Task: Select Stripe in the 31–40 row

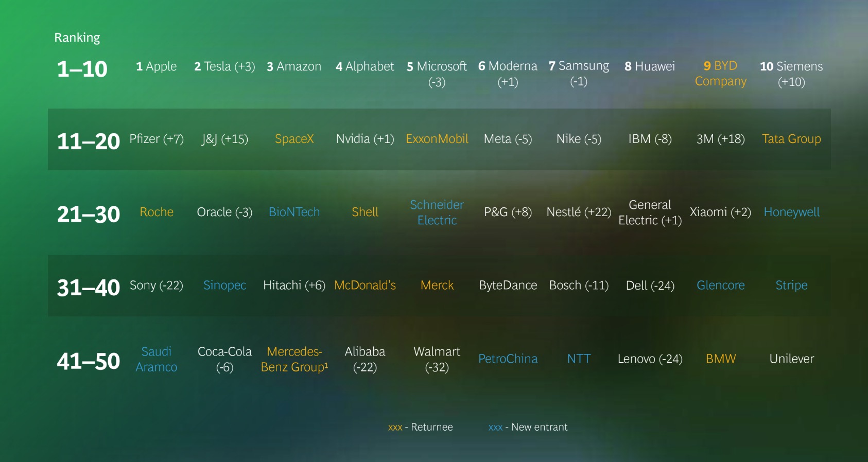Action: point(791,286)
